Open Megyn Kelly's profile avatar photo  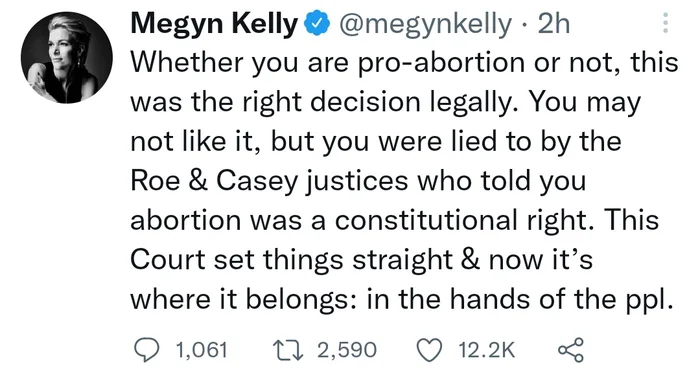pos(67,58)
